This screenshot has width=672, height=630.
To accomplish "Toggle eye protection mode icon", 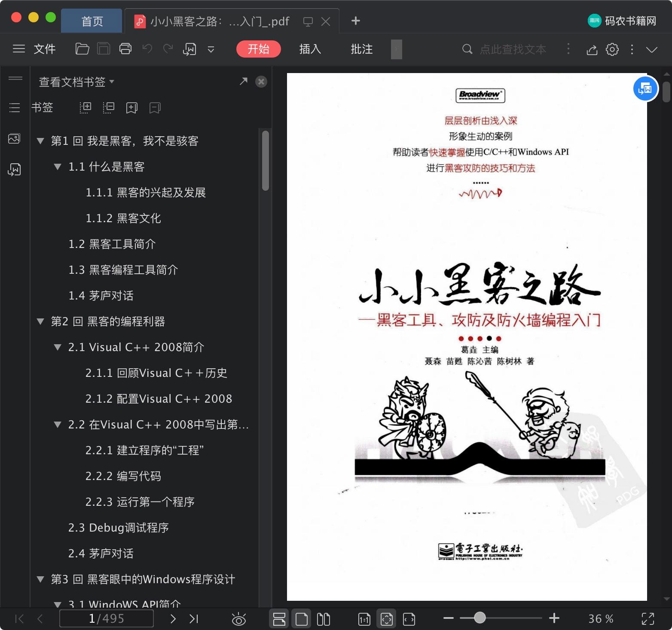I will 238,619.
